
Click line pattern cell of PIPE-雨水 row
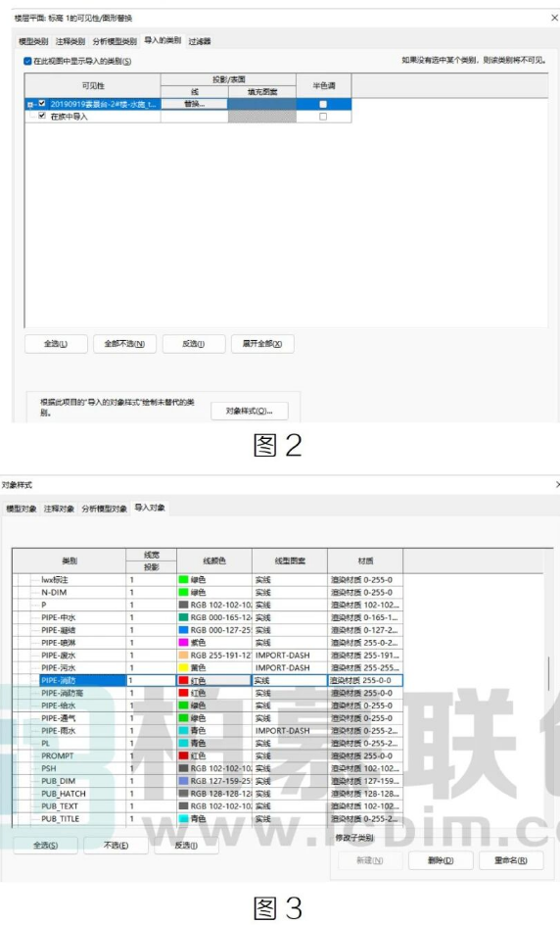[x=290, y=730]
